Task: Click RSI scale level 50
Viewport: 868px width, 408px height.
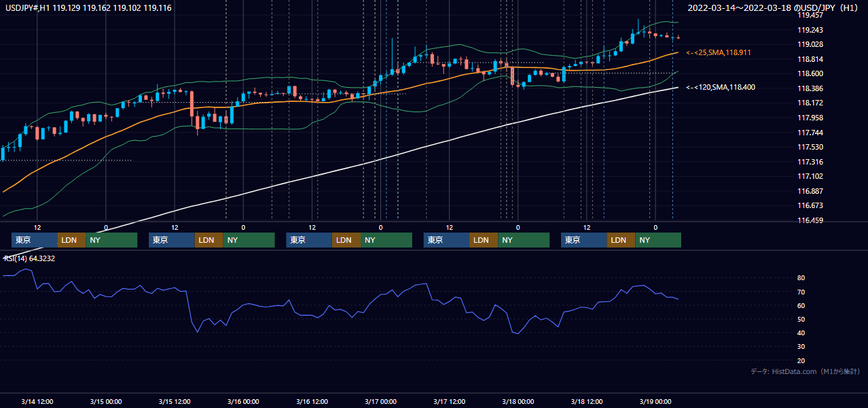Action: tap(801, 320)
